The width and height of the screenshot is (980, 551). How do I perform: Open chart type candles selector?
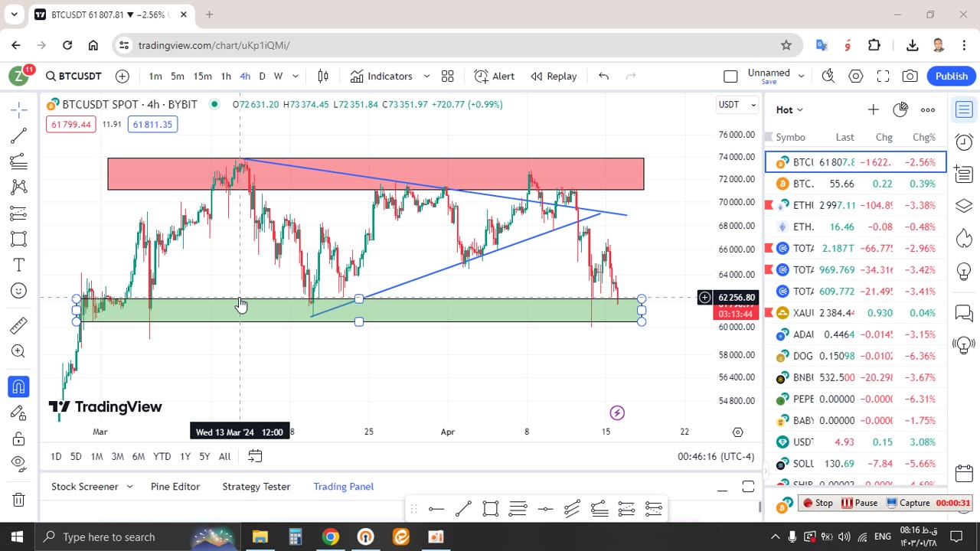point(323,76)
